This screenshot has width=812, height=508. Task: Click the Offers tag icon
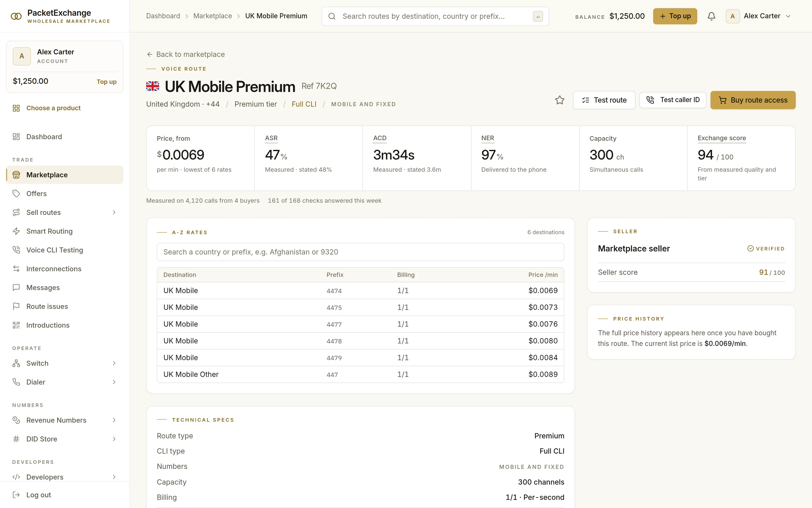pyautogui.click(x=16, y=194)
